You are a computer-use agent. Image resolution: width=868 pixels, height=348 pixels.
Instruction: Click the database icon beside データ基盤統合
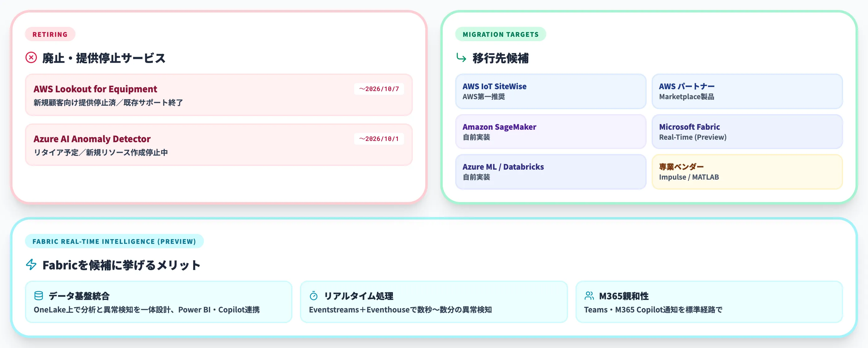click(x=38, y=297)
